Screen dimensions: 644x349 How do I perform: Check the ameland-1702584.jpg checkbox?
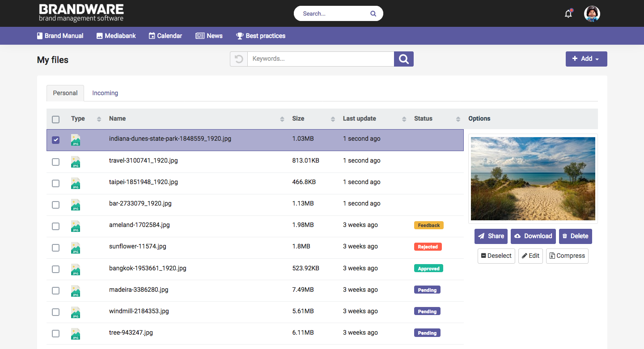[55, 226]
